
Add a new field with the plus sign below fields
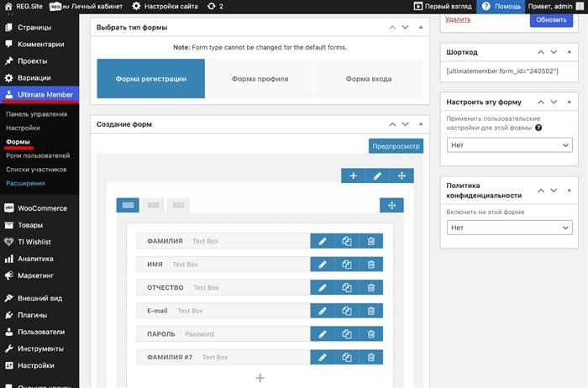click(x=260, y=378)
